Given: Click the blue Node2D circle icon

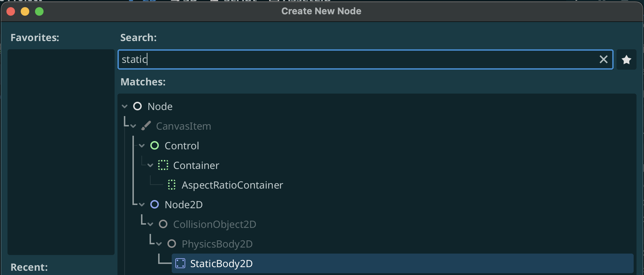Looking at the screenshot, I should [155, 204].
